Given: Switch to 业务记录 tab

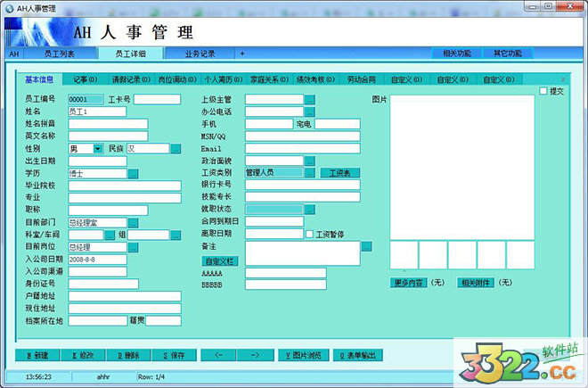Looking at the screenshot, I should click(200, 54).
